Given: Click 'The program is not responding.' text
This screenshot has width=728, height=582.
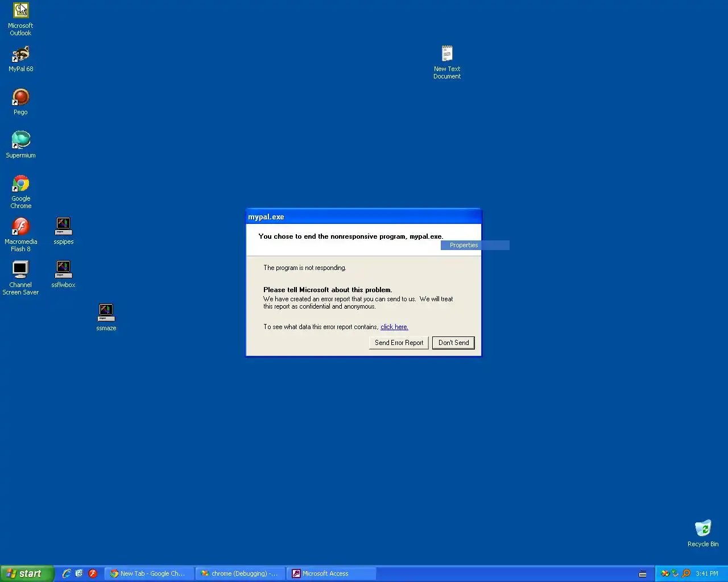Looking at the screenshot, I should pos(304,268).
